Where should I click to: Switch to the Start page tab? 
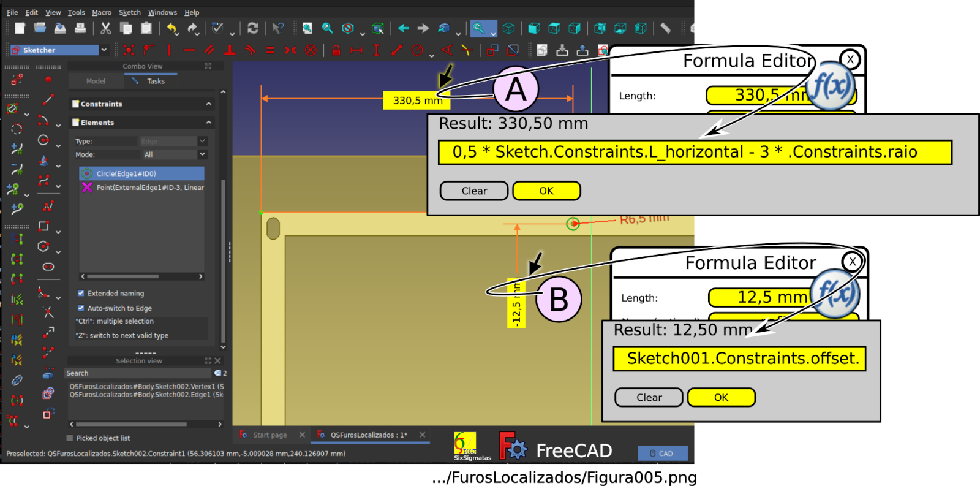tap(270, 435)
